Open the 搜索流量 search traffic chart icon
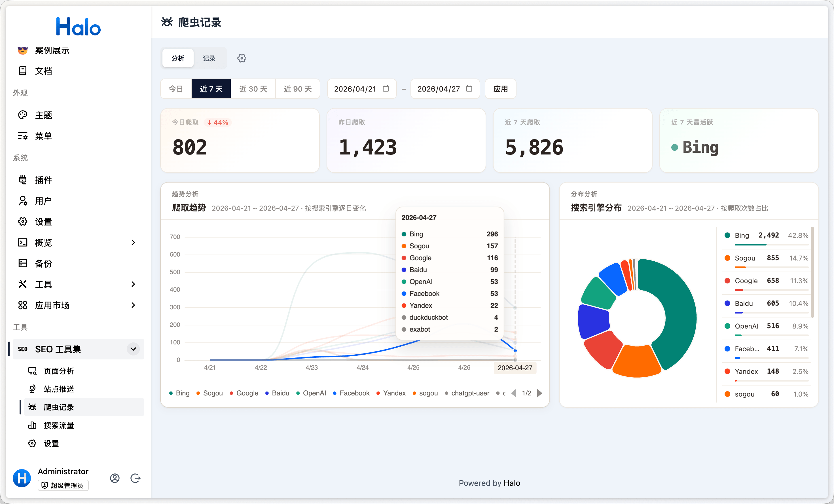The image size is (834, 504). click(x=32, y=425)
